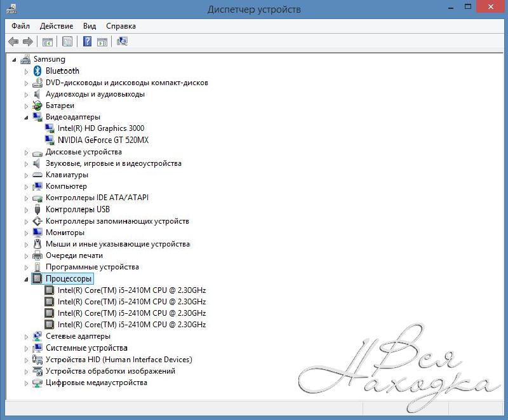Image resolution: width=508 pixels, height=420 pixels.
Task: Click the scan for hardware changes icon
Action: point(122,42)
